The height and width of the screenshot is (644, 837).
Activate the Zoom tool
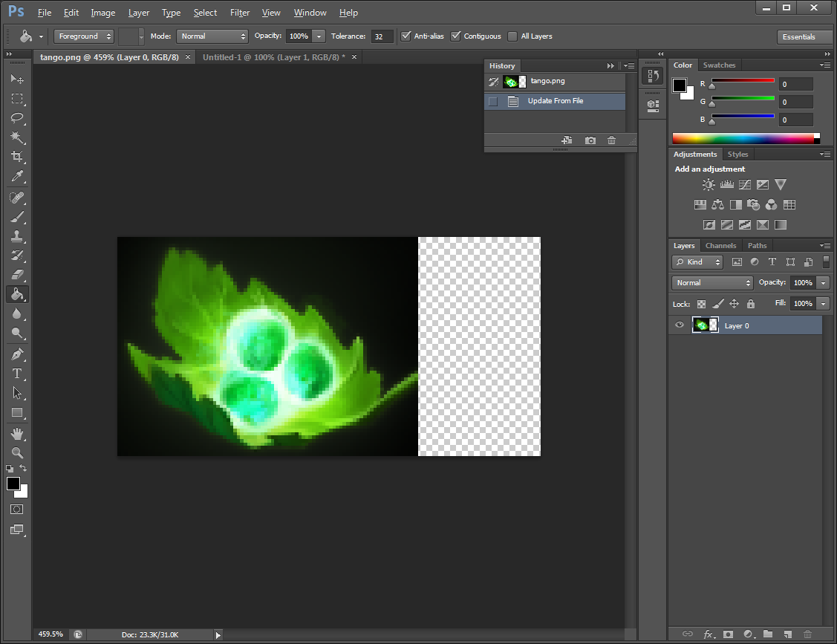[x=17, y=452]
